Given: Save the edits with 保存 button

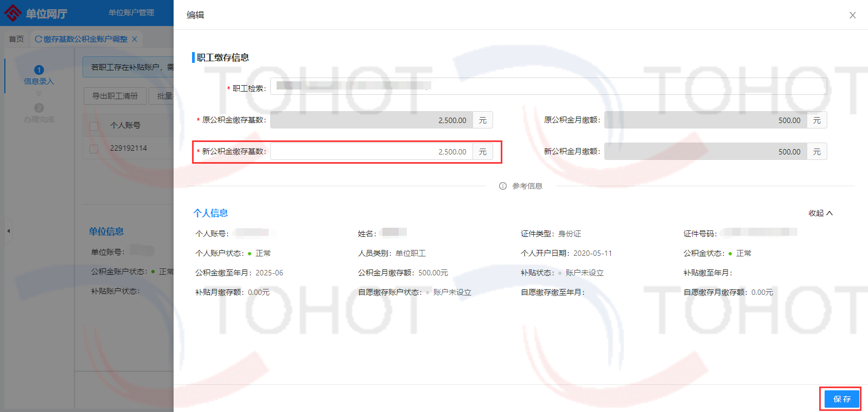Looking at the screenshot, I should tap(842, 399).
